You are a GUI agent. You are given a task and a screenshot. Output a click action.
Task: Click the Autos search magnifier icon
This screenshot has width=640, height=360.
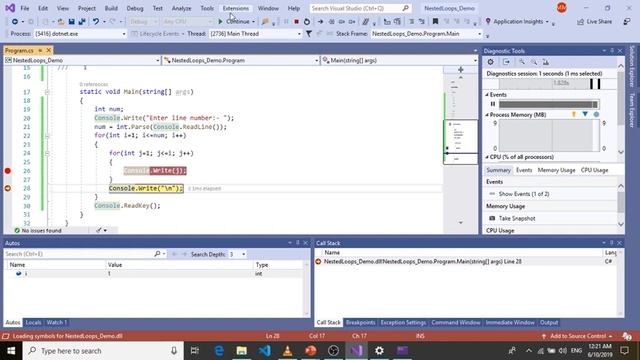point(157,254)
